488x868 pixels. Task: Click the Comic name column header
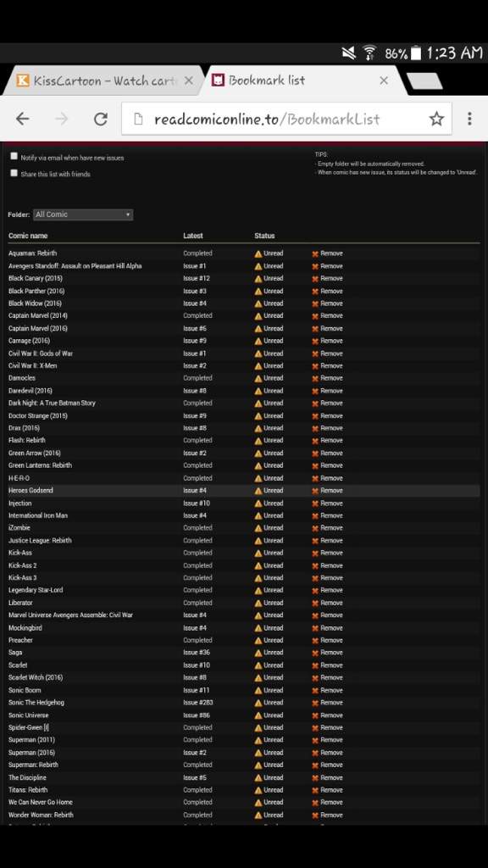[x=28, y=236]
